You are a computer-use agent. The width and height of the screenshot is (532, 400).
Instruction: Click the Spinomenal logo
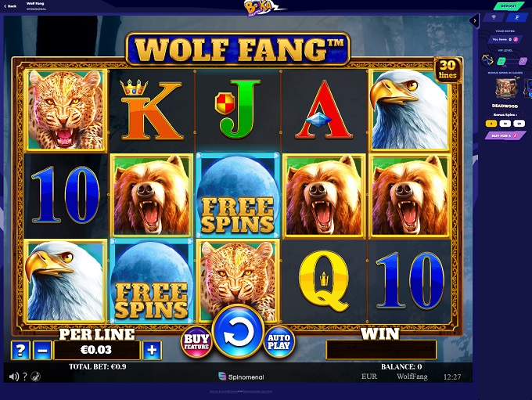241,377
